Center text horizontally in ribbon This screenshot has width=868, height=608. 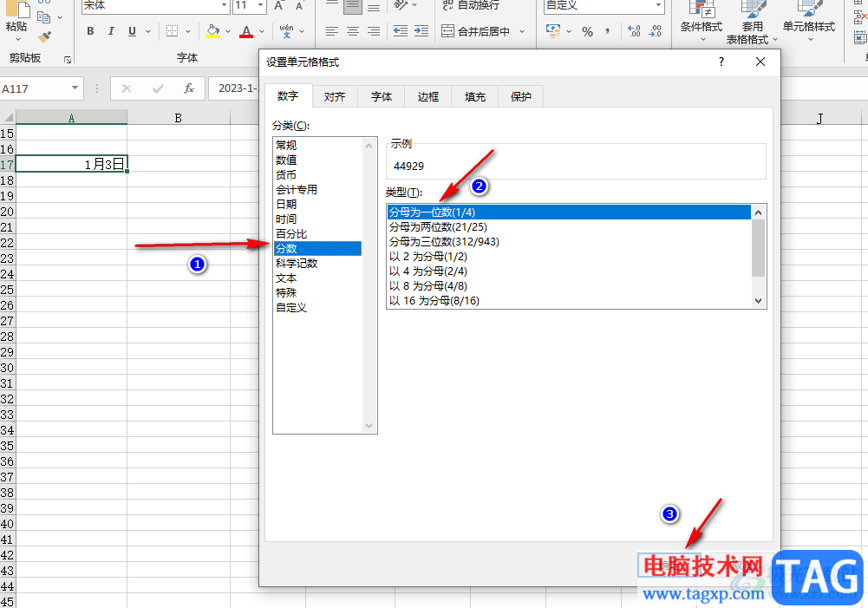pyautogui.click(x=353, y=31)
